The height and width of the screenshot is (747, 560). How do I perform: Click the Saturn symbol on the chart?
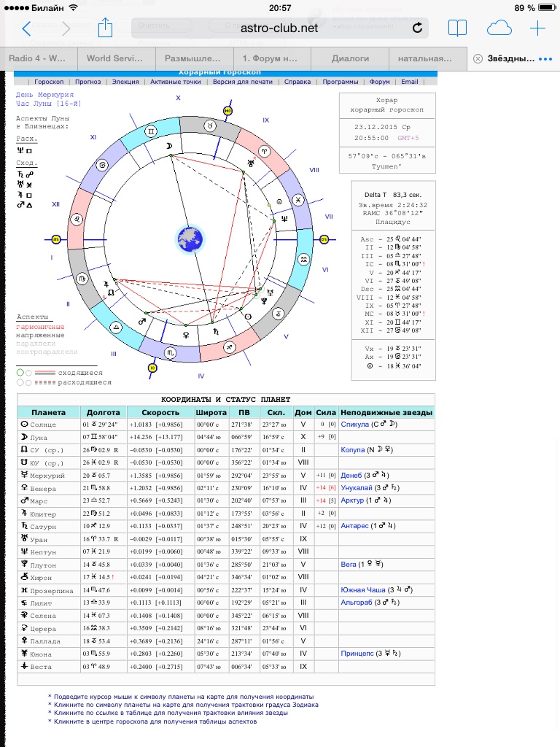216,331
